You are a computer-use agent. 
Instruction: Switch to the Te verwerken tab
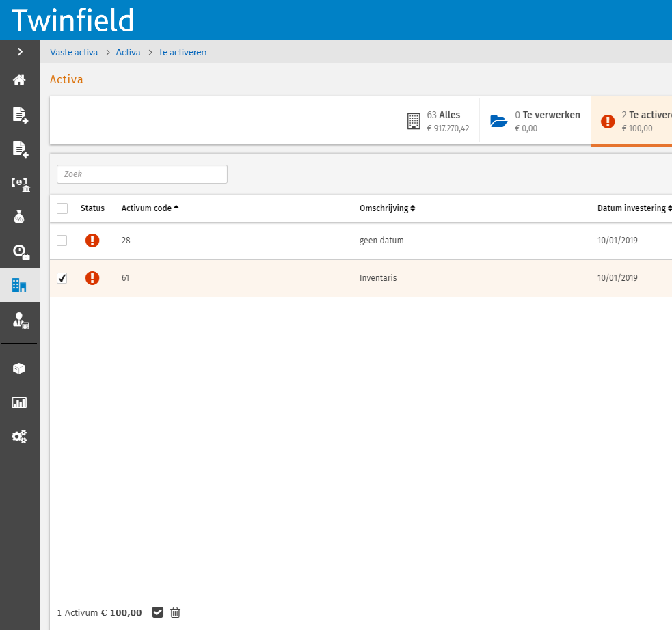pos(535,121)
